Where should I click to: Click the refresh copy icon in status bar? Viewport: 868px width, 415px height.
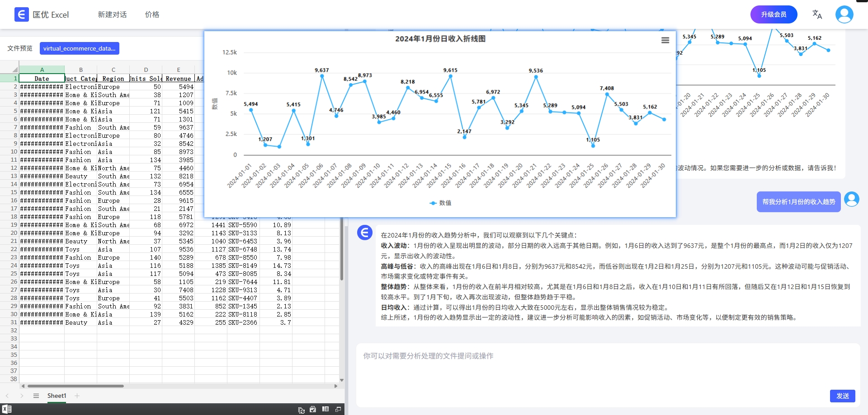click(x=301, y=410)
